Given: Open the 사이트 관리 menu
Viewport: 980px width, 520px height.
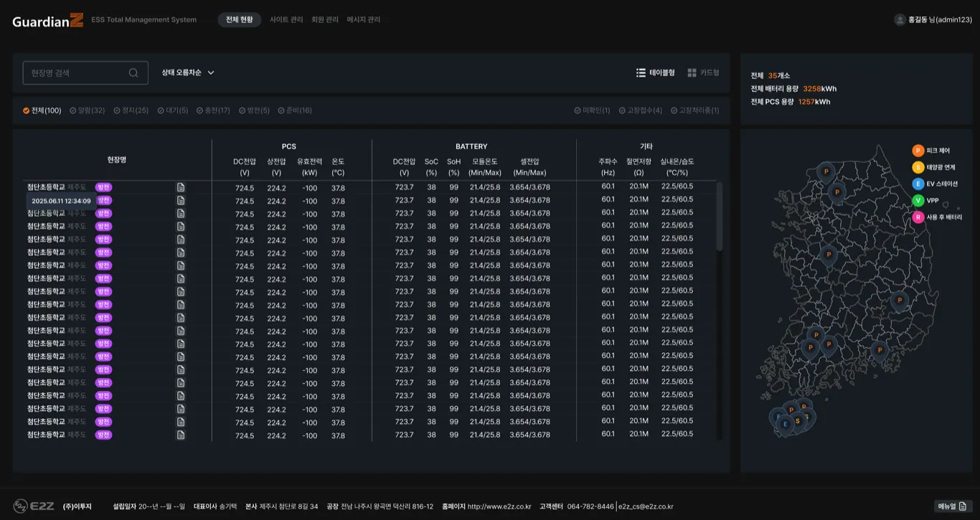Looking at the screenshot, I should coord(286,20).
